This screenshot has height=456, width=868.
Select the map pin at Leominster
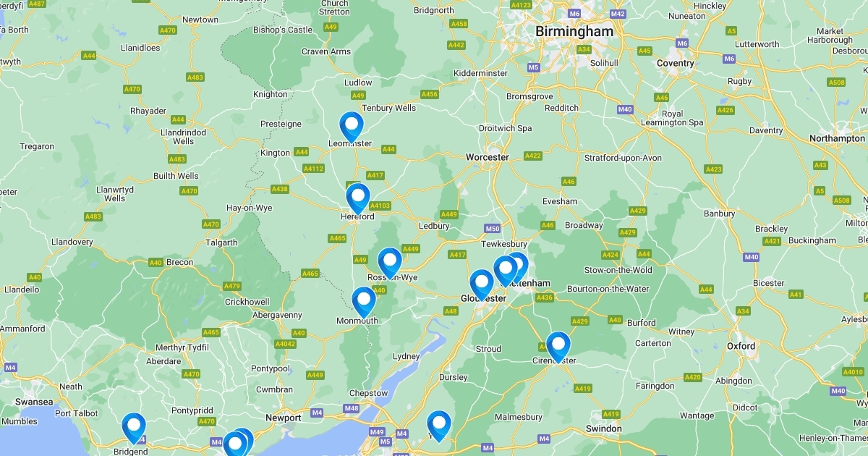352,126
